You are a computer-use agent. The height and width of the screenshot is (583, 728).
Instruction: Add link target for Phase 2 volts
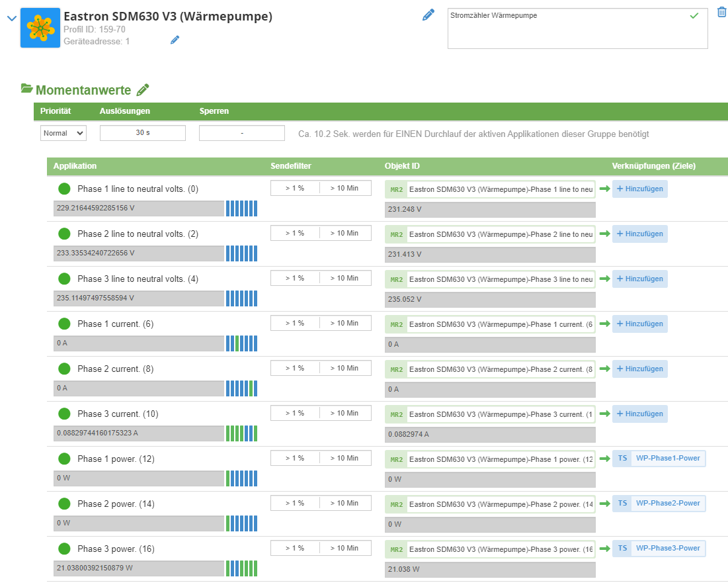tap(640, 234)
